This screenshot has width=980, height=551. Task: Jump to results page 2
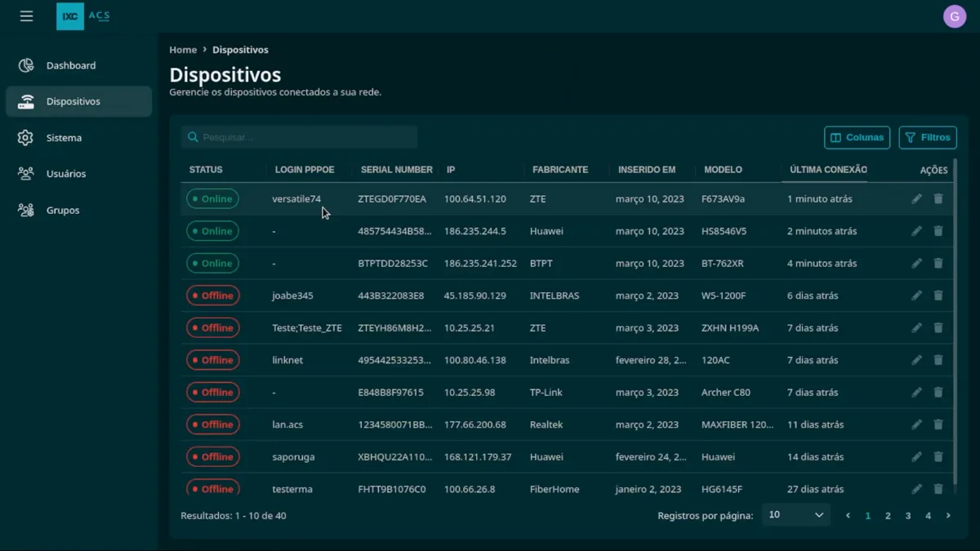point(888,516)
